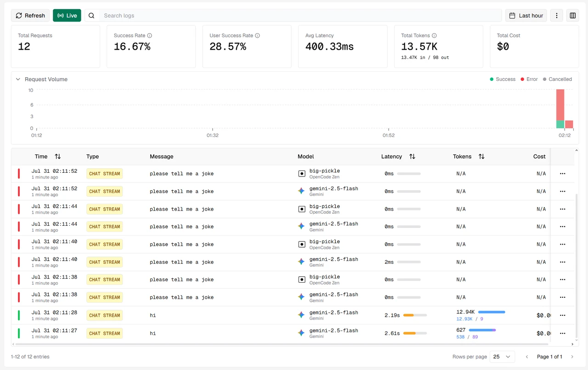Click the Total Cost card
Viewport: 588px width, 370px height.
[x=534, y=46]
